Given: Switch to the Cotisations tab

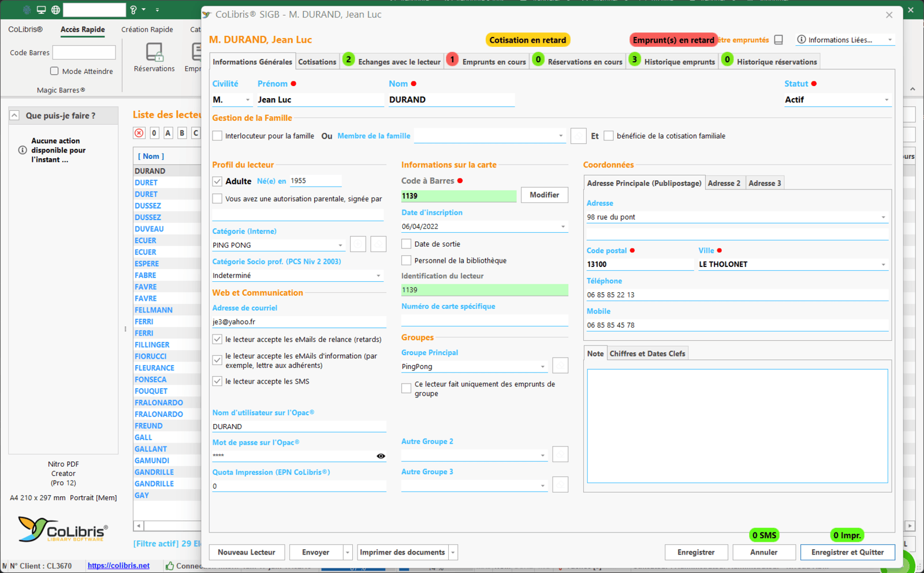Looking at the screenshot, I should (317, 62).
